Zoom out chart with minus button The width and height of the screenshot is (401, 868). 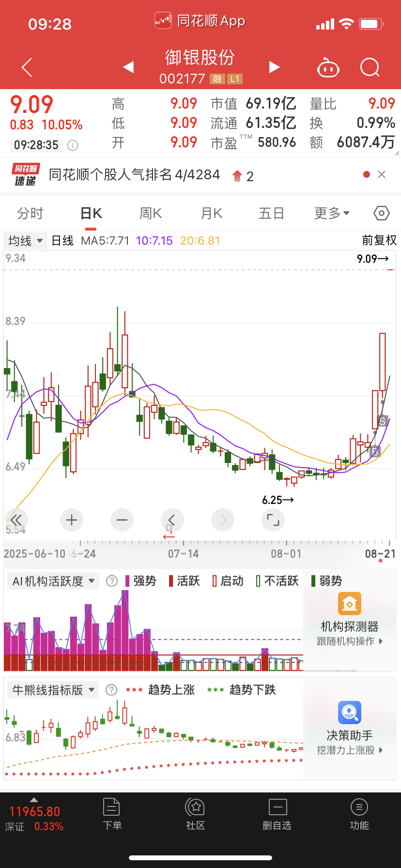point(122,520)
